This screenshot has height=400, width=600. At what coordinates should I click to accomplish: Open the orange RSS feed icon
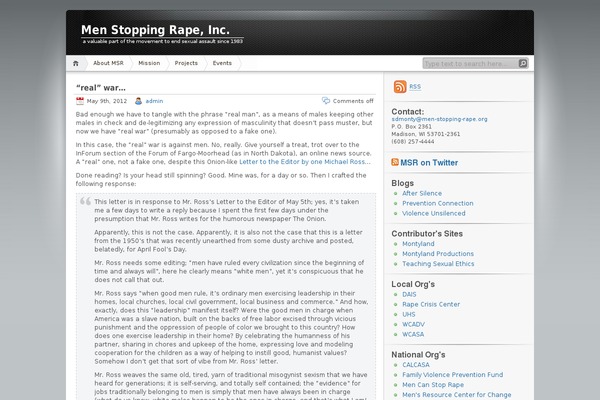[400, 87]
